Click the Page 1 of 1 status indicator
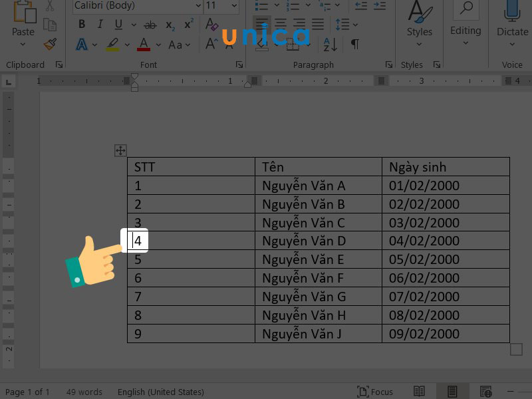532x399 pixels. coord(27,392)
